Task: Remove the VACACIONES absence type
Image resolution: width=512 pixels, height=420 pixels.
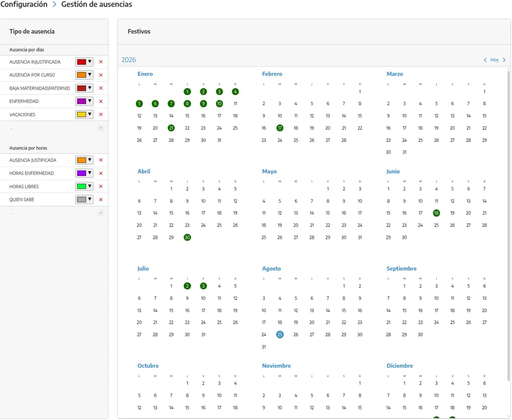Action: click(x=101, y=115)
